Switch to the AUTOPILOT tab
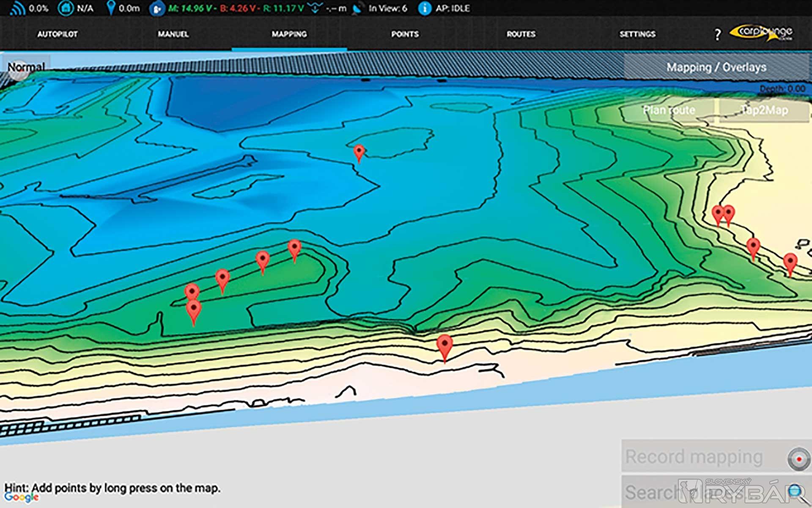 pos(58,34)
